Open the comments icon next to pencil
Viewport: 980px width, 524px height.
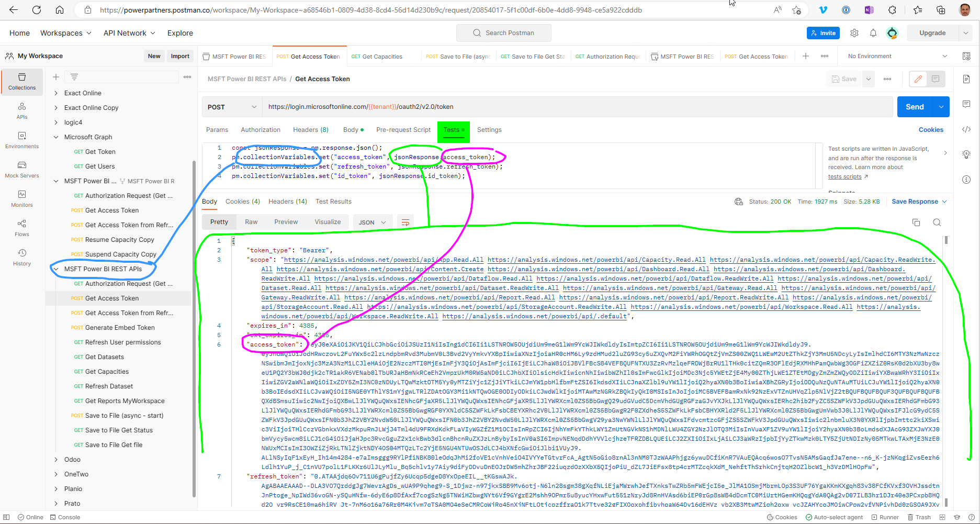(936, 79)
